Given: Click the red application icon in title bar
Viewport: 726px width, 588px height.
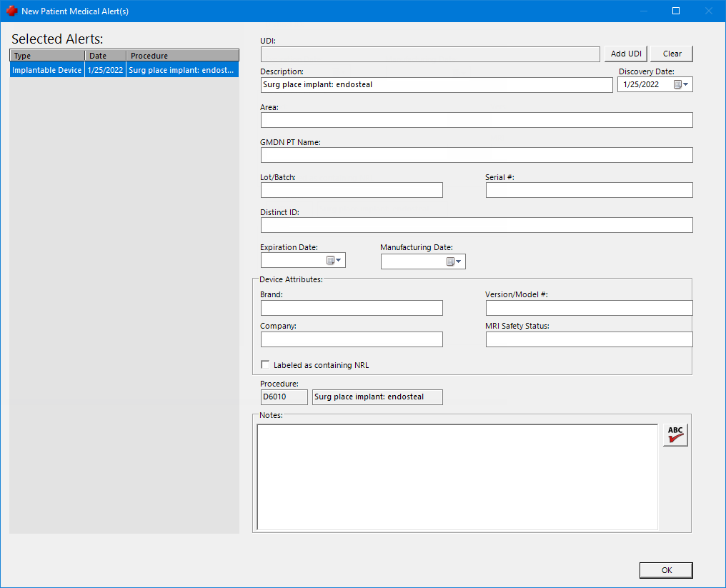Looking at the screenshot, I should point(11,11).
